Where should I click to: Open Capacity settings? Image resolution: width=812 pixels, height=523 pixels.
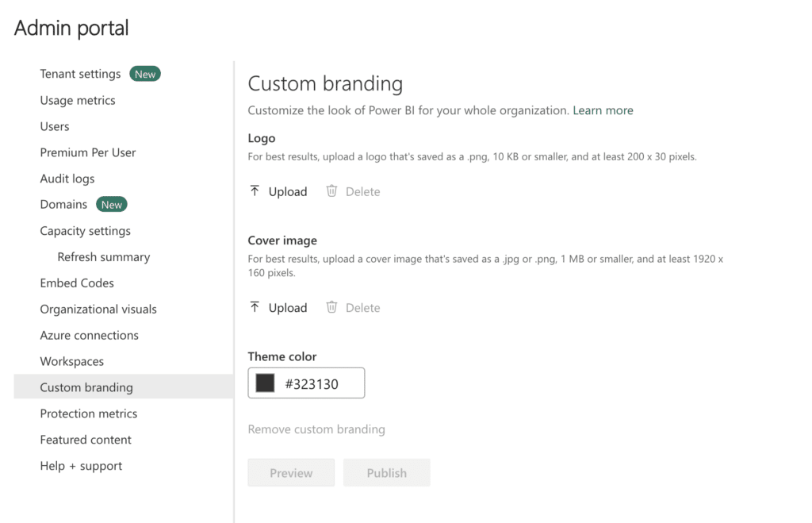click(x=85, y=231)
